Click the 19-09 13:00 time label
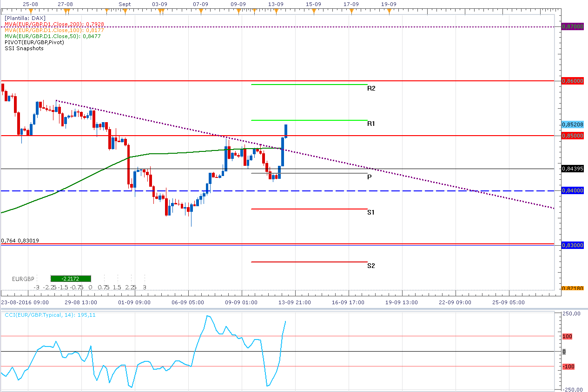The height and width of the screenshot is (392, 588). coord(402,302)
